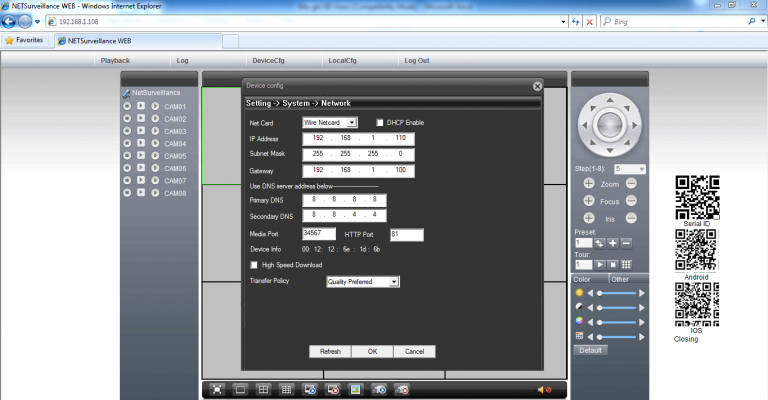
Task: Click the Iris plus button
Action: (x=588, y=217)
